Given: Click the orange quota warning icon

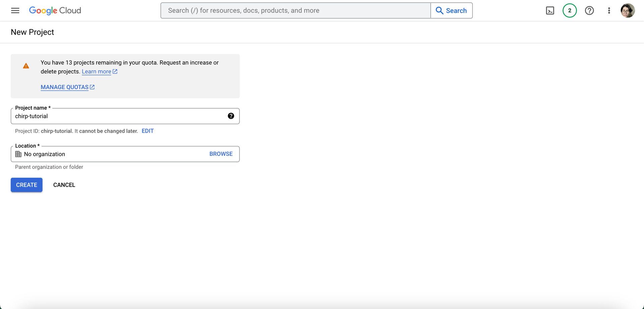Looking at the screenshot, I should point(26,66).
